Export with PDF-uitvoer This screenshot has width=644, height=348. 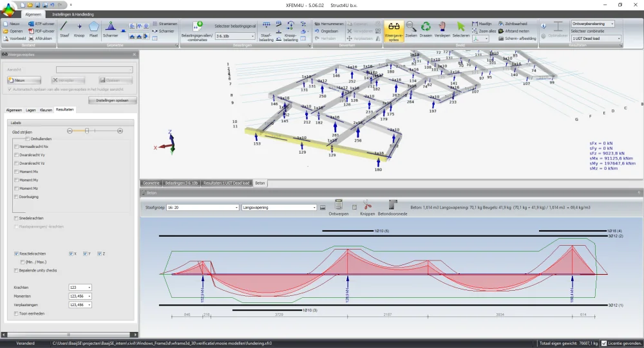(x=41, y=31)
